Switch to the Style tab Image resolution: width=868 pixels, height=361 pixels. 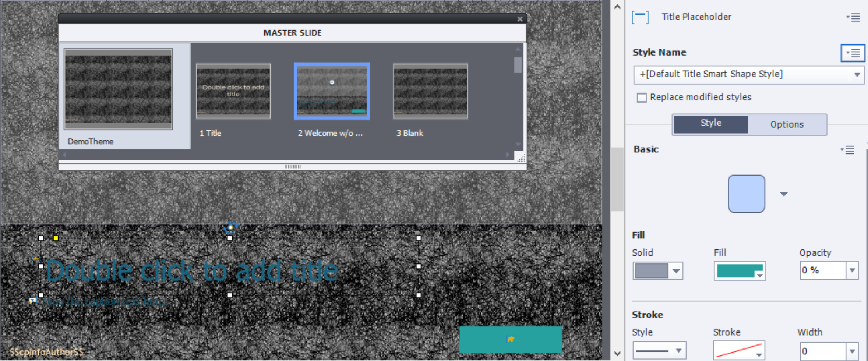tap(710, 124)
